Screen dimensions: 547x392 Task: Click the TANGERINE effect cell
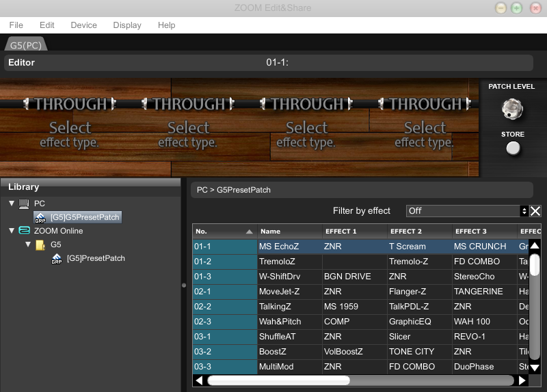tap(484, 292)
